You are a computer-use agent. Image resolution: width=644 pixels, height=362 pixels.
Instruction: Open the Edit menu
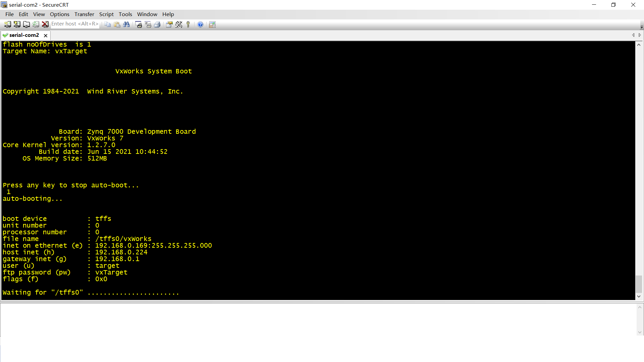[x=23, y=14]
